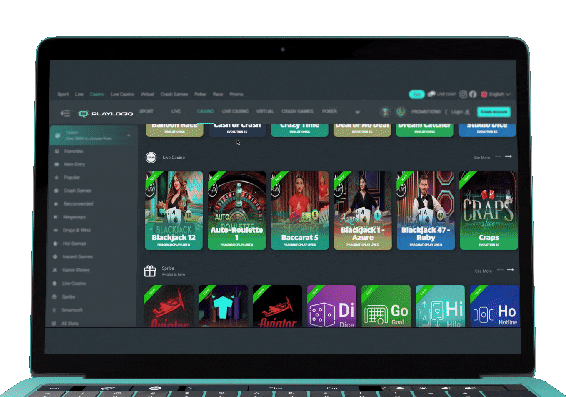This screenshot has width=566, height=397.
Task: Click the PROMOTIONS link in the header
Action: click(426, 112)
